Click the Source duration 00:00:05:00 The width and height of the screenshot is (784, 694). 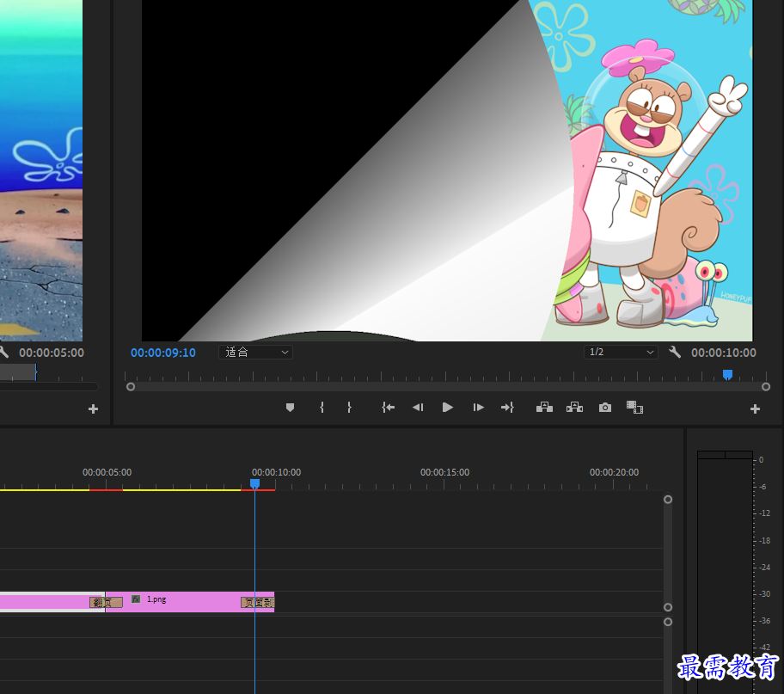pos(52,353)
